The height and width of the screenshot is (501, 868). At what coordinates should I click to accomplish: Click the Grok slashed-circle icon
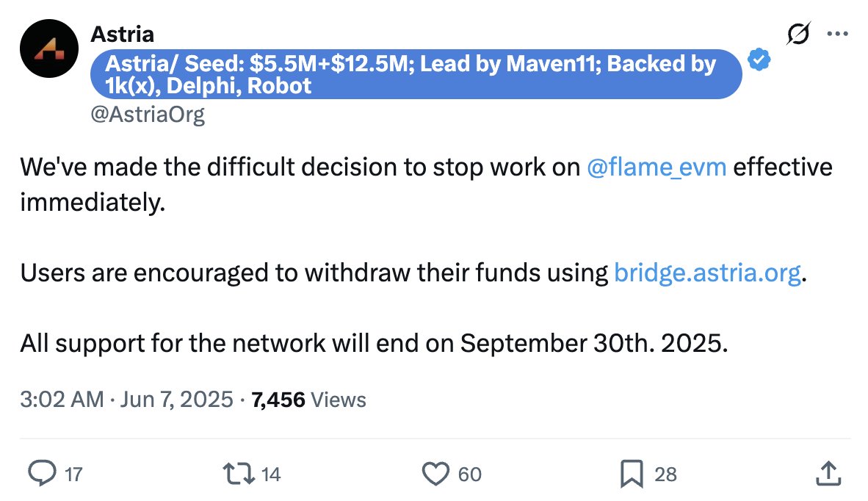798,34
